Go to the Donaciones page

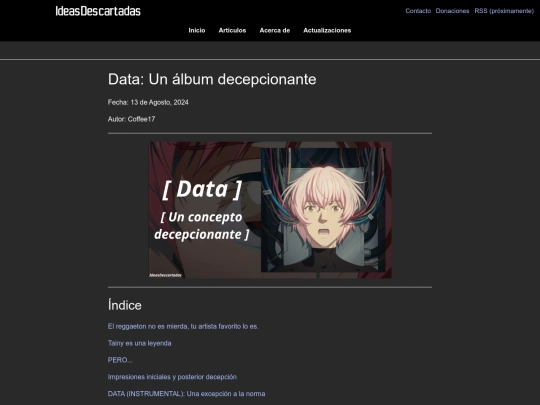coord(452,11)
